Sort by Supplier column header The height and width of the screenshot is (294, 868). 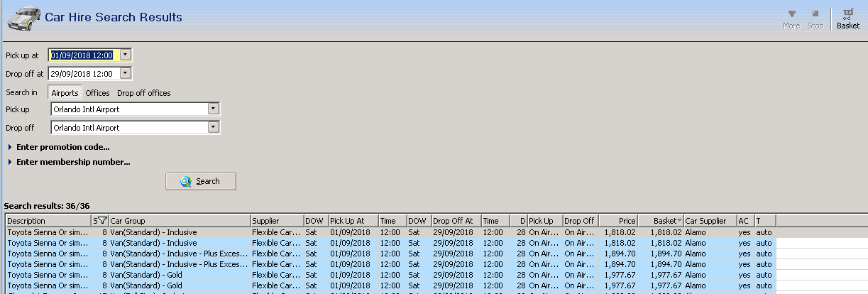277,221
